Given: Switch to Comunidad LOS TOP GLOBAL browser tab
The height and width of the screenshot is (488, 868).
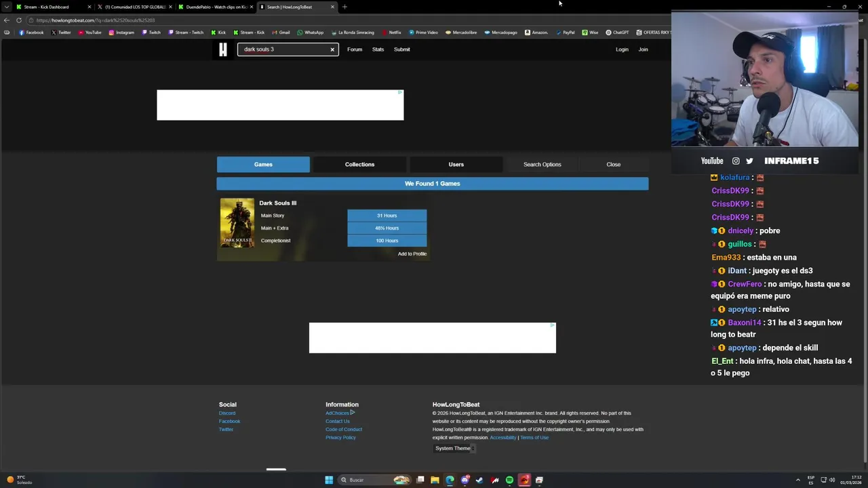Looking at the screenshot, I should point(134,7).
